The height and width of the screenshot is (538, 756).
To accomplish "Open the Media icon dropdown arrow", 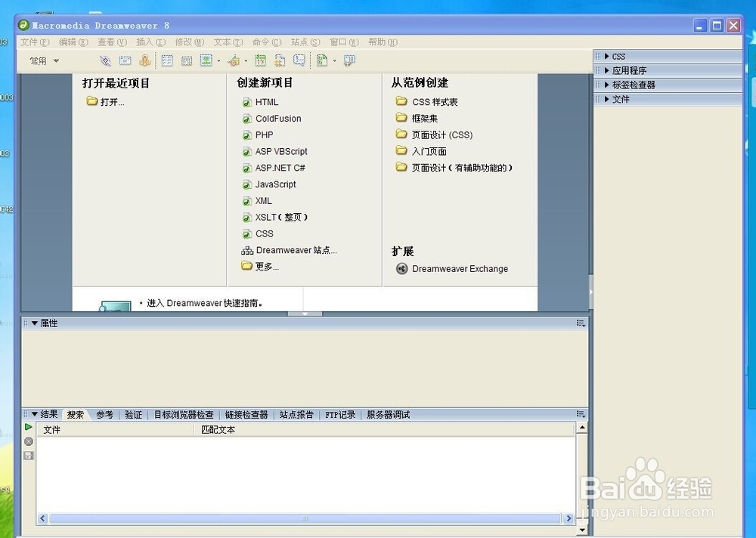I will (x=246, y=61).
